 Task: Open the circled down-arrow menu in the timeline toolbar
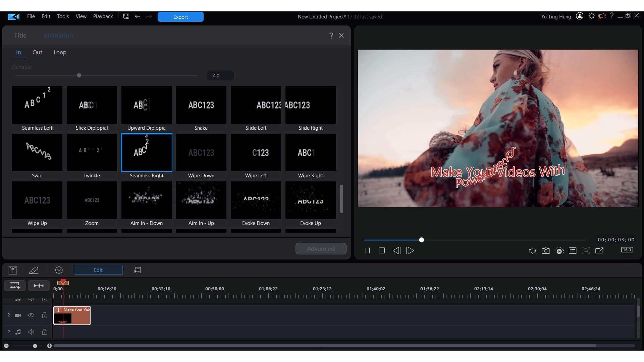(59, 270)
